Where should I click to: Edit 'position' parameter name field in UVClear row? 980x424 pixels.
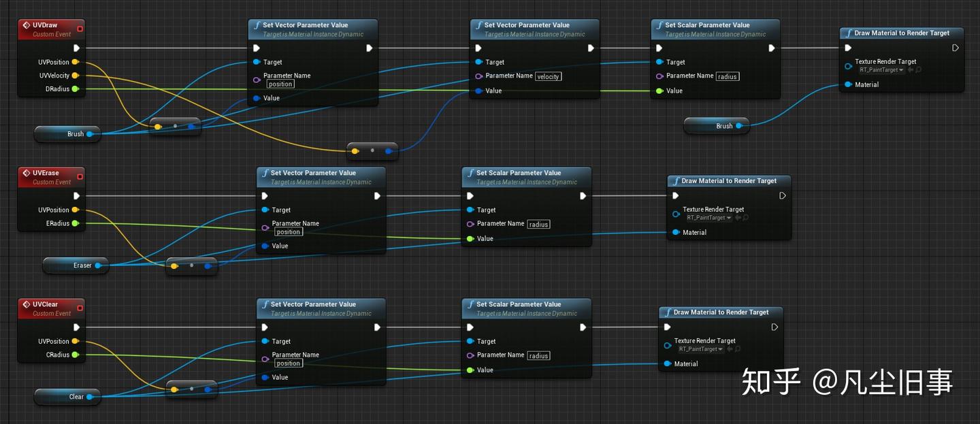pyautogui.click(x=288, y=363)
